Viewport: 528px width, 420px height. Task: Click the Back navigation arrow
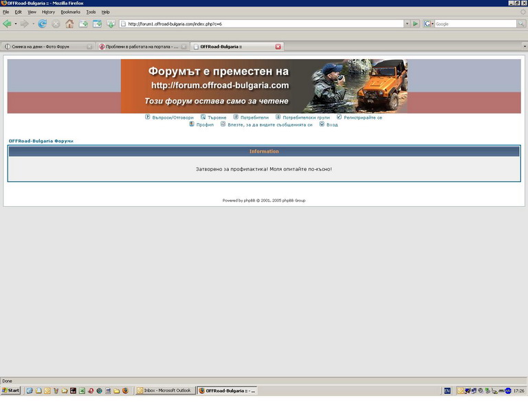[x=7, y=24]
